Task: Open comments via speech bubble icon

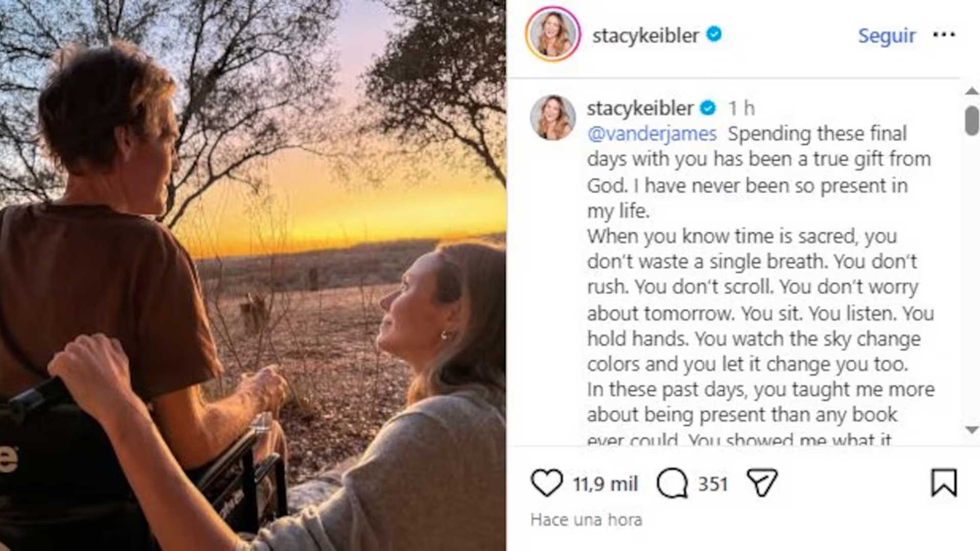Action: (x=672, y=483)
